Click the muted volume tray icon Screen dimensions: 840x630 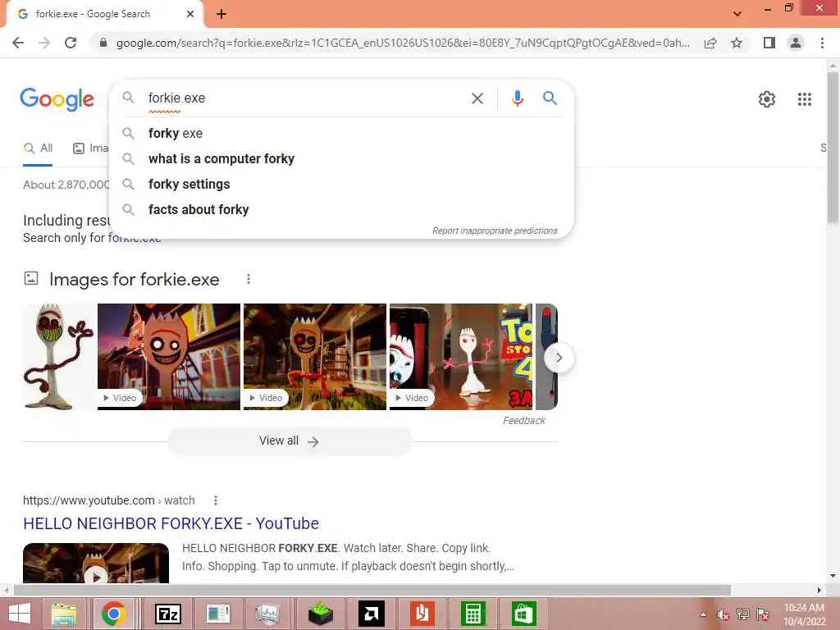(724, 614)
